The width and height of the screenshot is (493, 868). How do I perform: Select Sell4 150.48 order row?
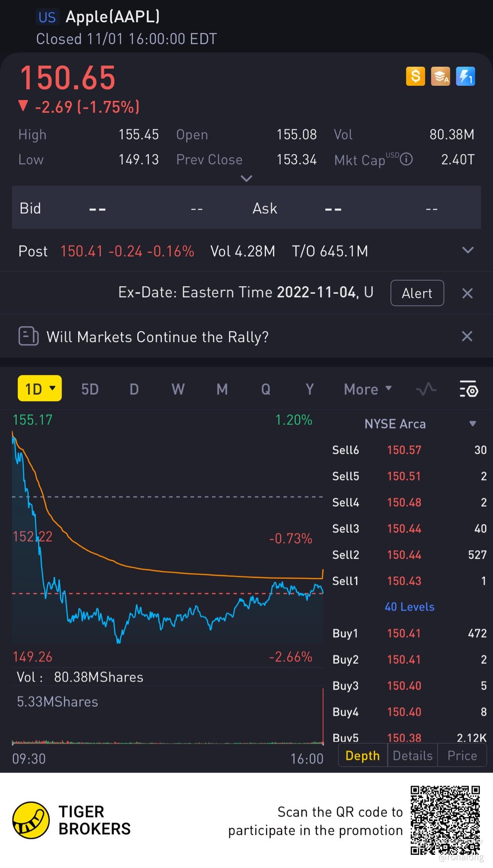(x=409, y=503)
